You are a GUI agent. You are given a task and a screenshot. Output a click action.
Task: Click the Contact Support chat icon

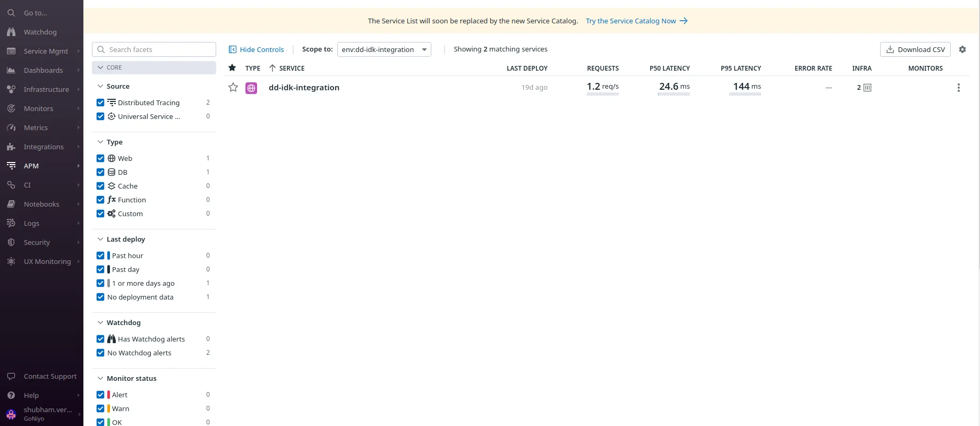point(11,376)
